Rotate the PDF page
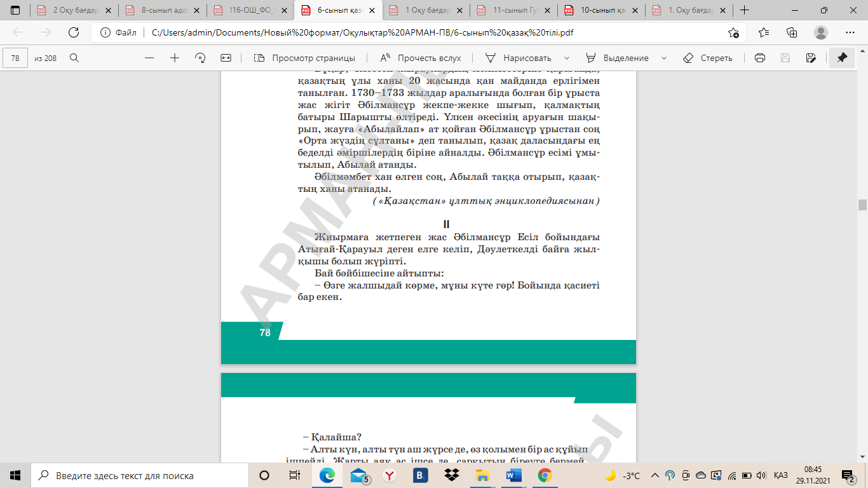Viewport: 868px width, 488px height. [200, 58]
